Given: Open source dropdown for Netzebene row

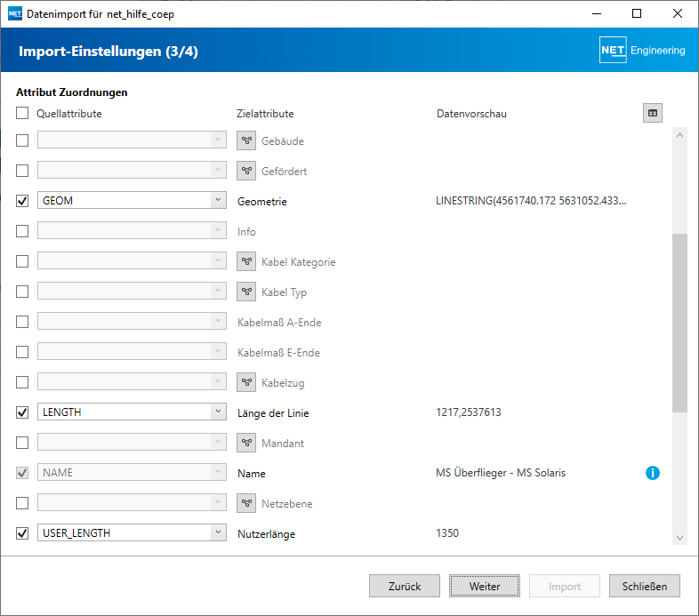Looking at the screenshot, I should point(132,502).
